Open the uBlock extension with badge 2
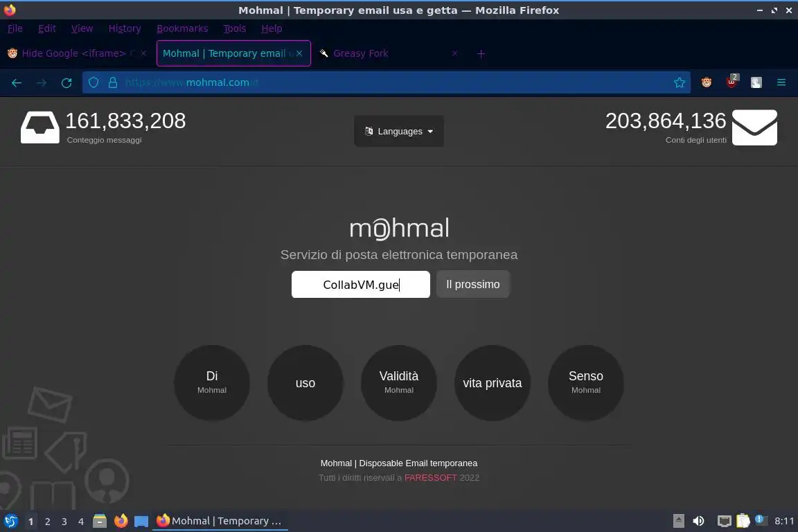Viewport: 798px width, 532px height. (x=731, y=82)
